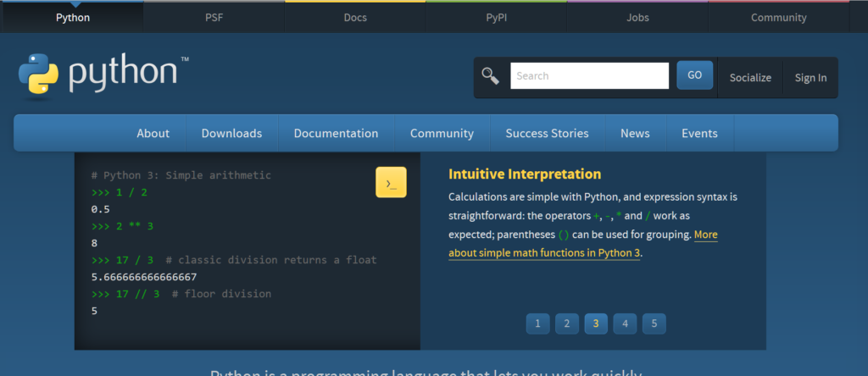Click Events in the main navigation
868x376 pixels.
pos(699,133)
